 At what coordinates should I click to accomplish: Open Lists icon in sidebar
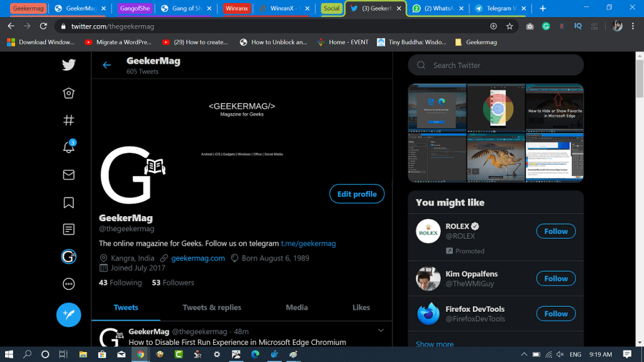pyautogui.click(x=69, y=229)
